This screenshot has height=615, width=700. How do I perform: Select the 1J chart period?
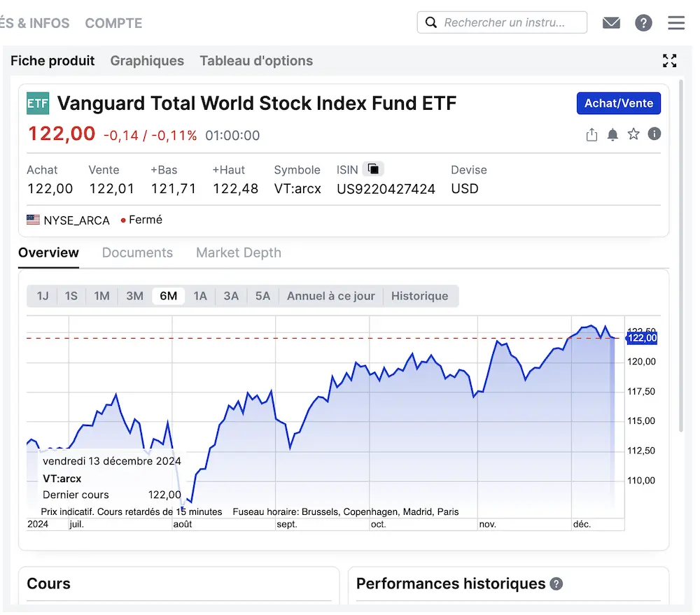[x=43, y=296]
